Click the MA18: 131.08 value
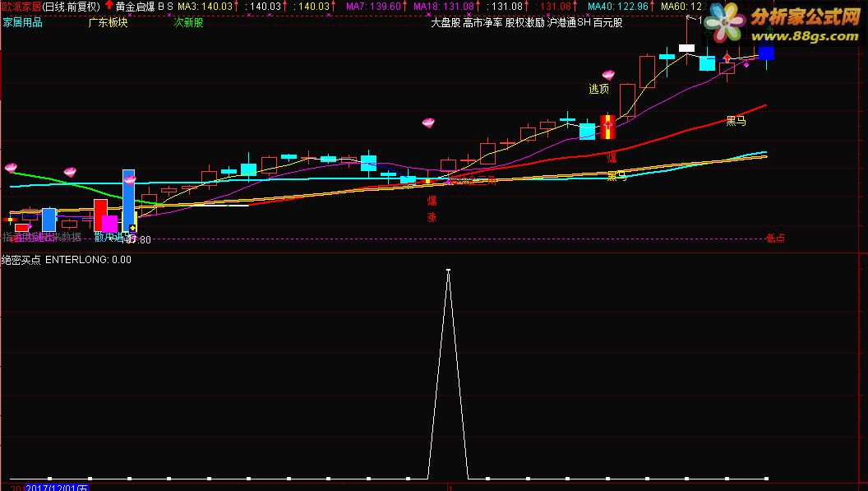 (x=444, y=7)
